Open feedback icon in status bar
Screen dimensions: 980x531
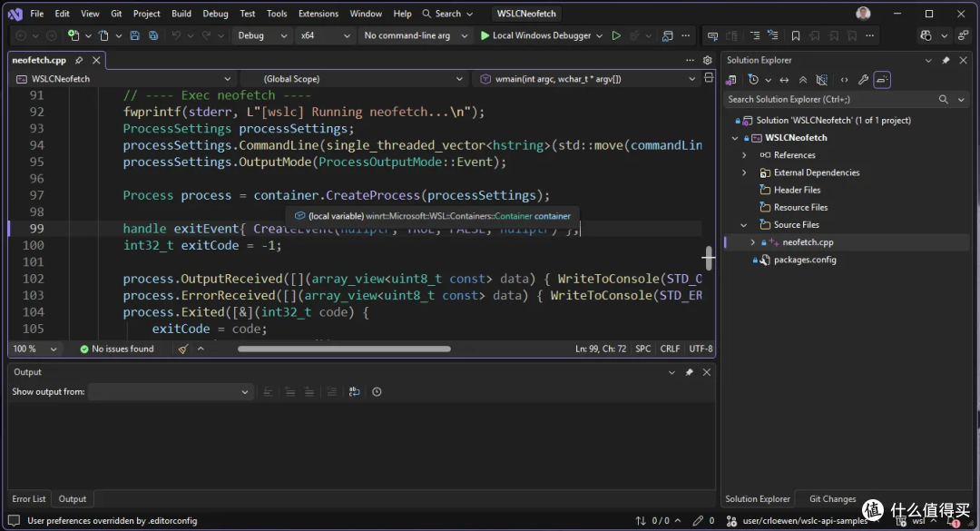coord(14,520)
